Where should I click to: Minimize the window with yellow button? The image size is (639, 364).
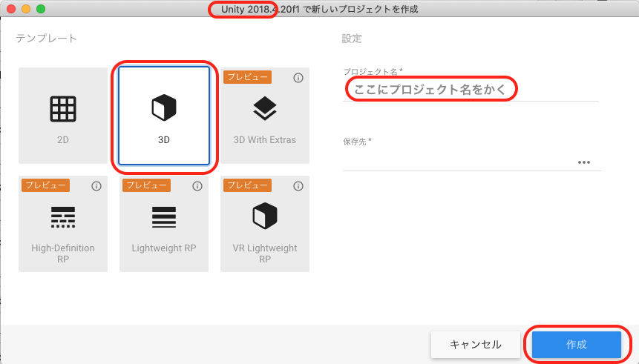pyautogui.click(x=25, y=9)
